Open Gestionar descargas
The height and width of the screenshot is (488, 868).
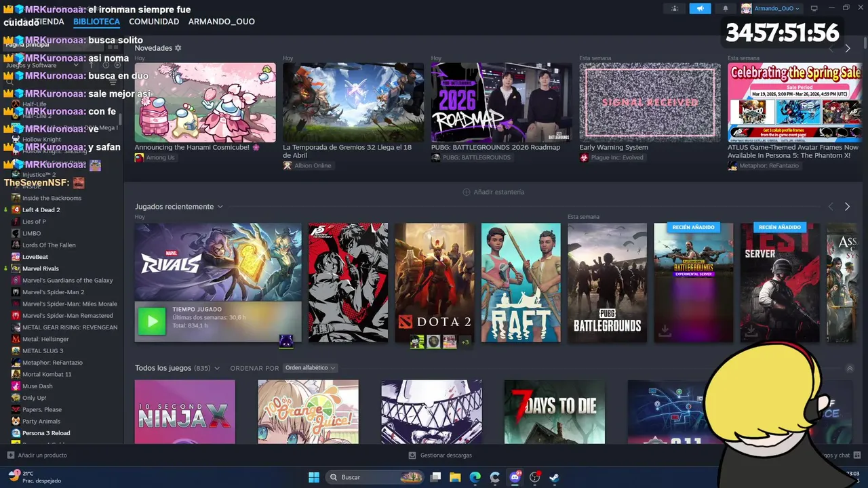coord(440,455)
